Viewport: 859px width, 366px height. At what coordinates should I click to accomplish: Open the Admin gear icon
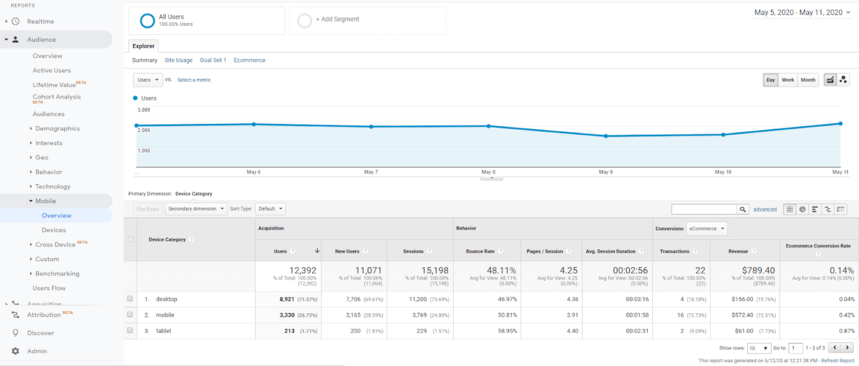point(15,351)
